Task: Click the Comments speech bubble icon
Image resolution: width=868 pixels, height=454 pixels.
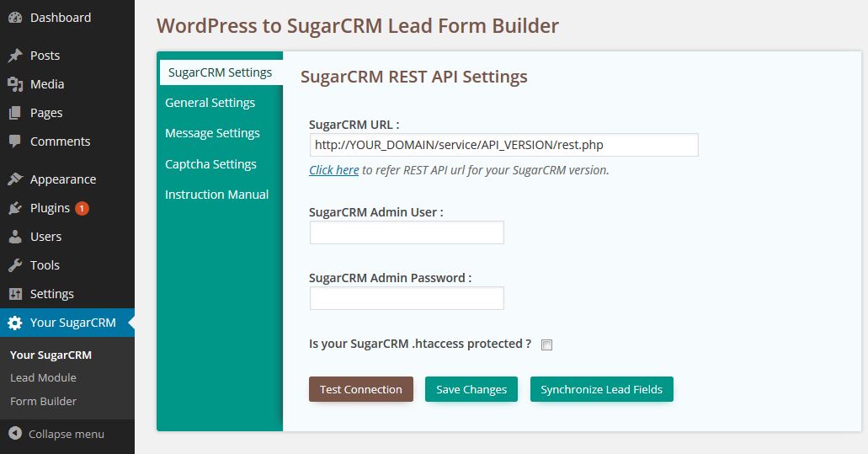Action: (x=15, y=142)
